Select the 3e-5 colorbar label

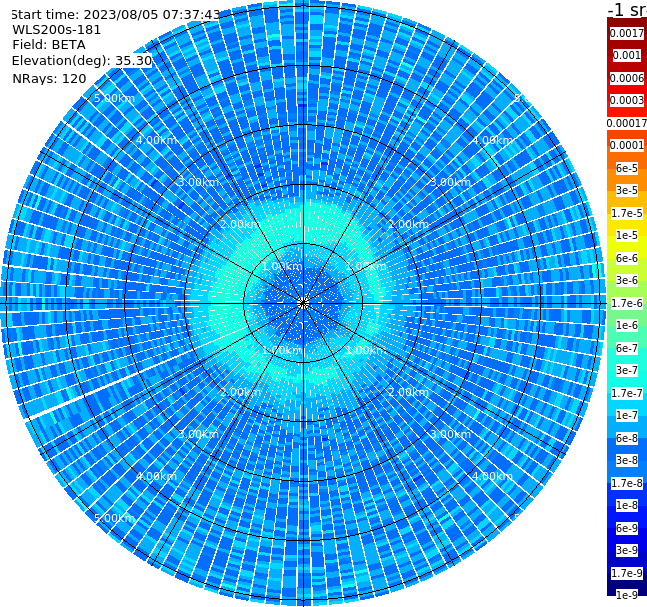(627, 190)
